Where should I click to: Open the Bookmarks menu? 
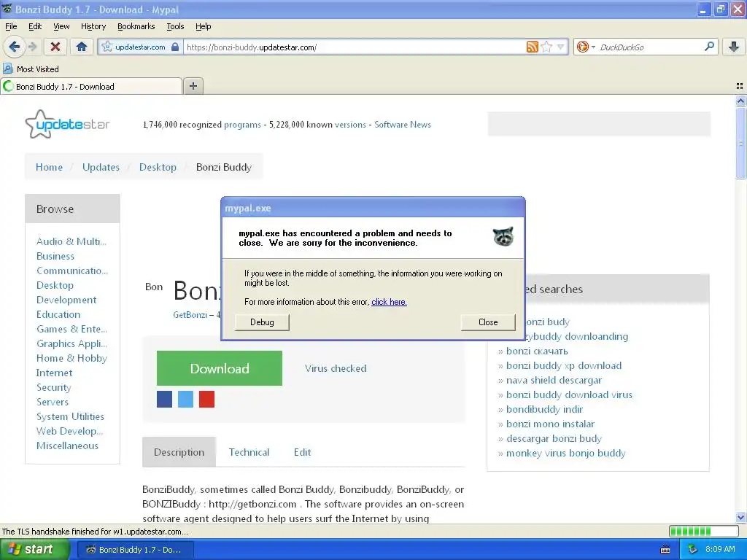tap(136, 26)
